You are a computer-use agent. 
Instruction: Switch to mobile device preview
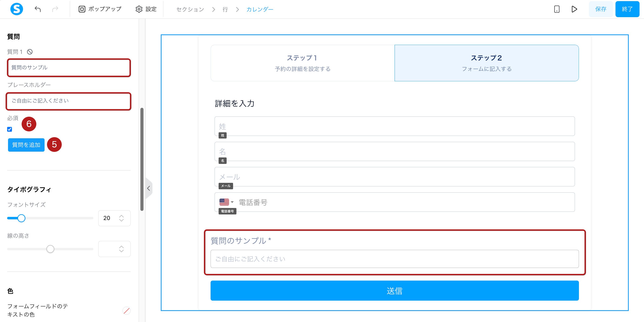[x=556, y=9]
